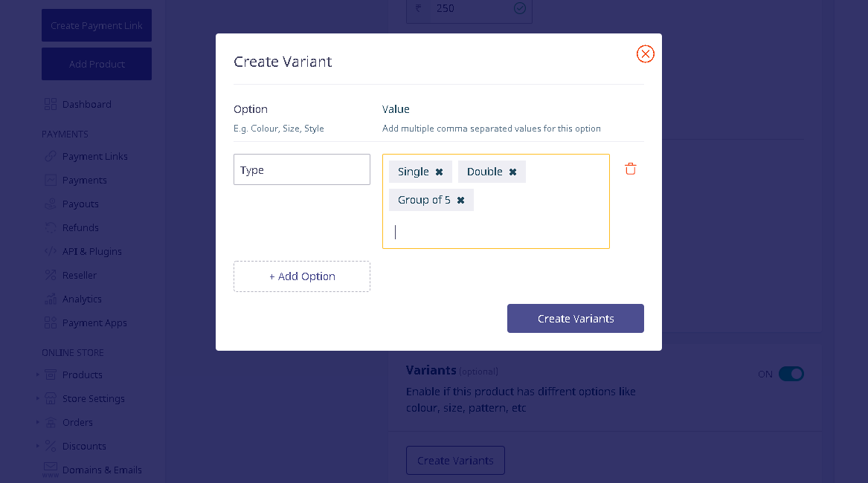Click the Add Product button
The image size is (868, 483).
tap(97, 64)
